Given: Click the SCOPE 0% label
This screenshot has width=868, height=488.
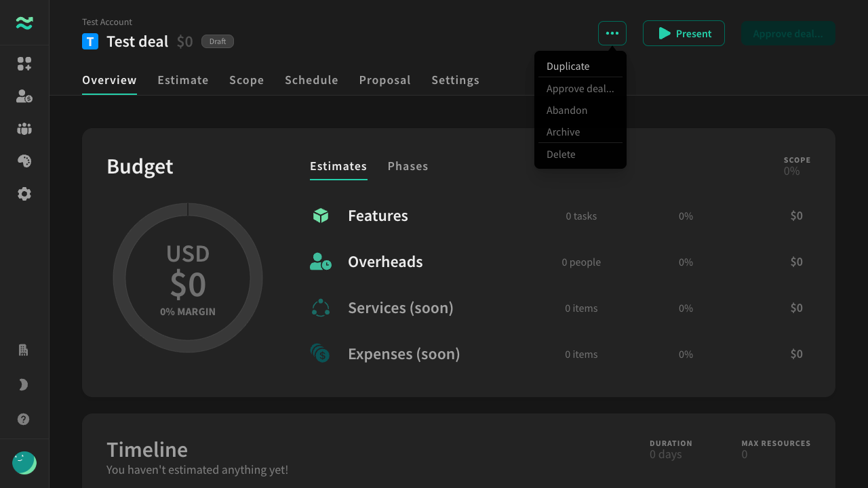Looking at the screenshot, I should coord(797,166).
